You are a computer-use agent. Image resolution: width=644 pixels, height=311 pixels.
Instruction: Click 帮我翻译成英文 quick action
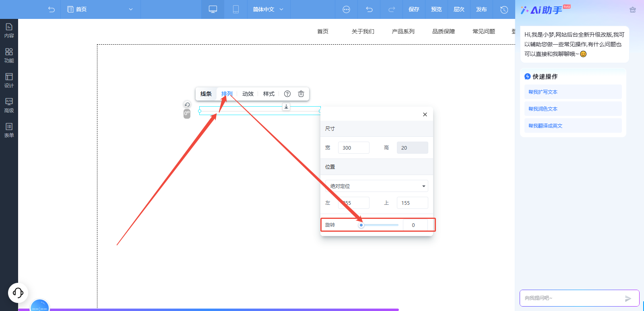pyautogui.click(x=573, y=126)
